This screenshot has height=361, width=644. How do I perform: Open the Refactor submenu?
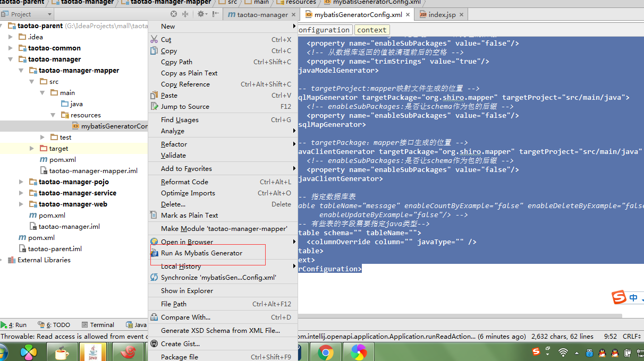click(x=223, y=144)
